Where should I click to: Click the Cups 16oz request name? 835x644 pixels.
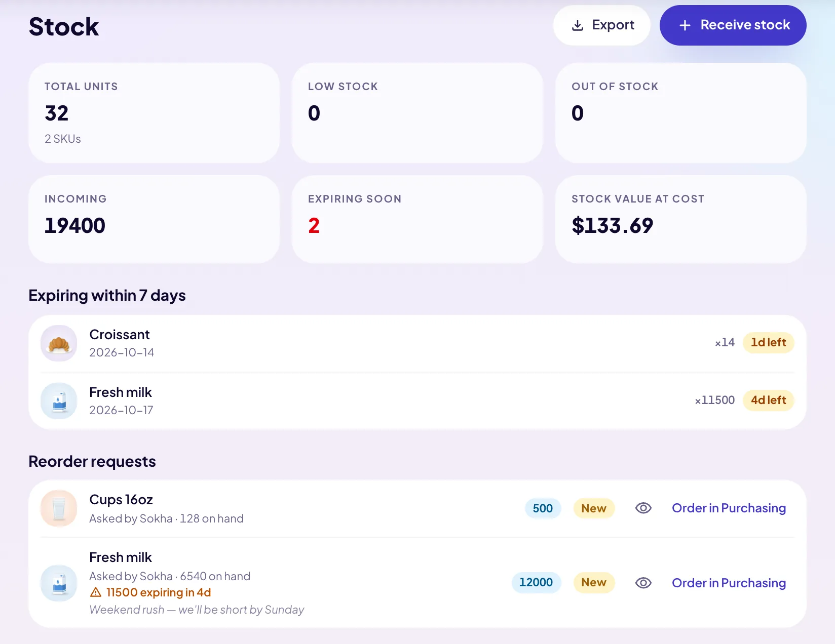pos(121,500)
